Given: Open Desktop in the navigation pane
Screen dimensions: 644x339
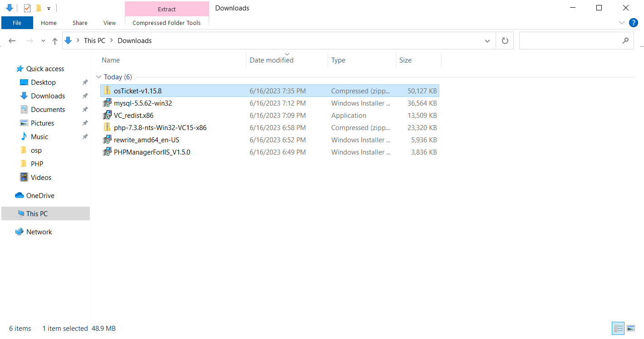Looking at the screenshot, I should point(43,82).
